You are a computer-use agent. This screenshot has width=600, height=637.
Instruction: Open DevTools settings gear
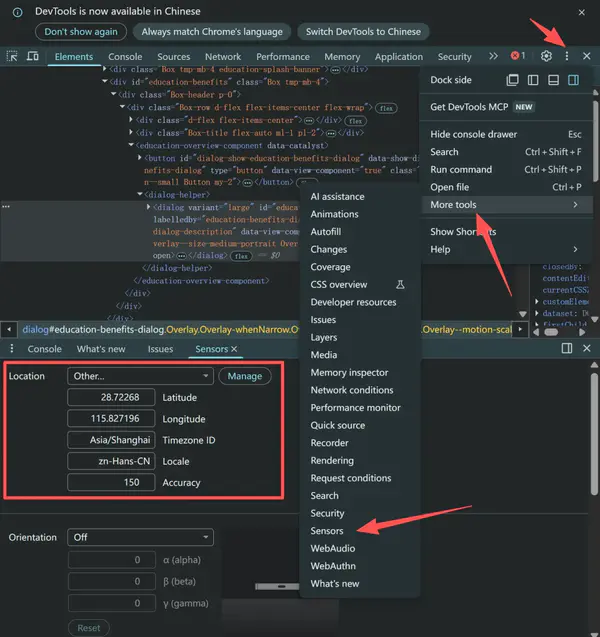546,56
